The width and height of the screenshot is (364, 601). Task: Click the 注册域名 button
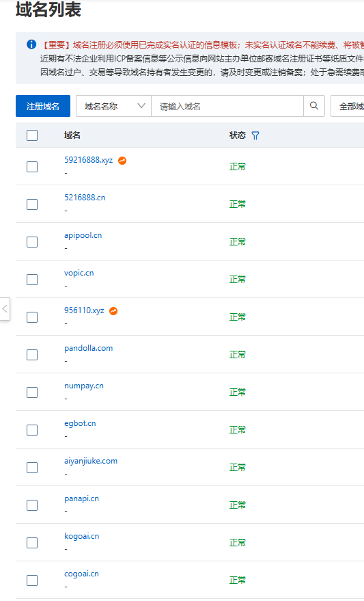point(43,106)
